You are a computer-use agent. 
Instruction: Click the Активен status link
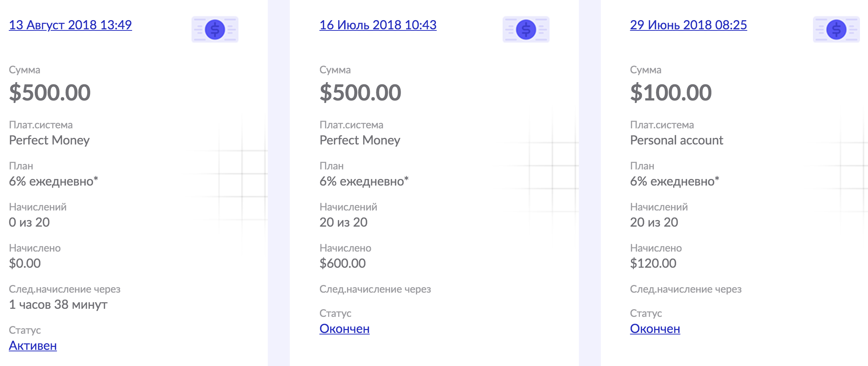(x=33, y=345)
